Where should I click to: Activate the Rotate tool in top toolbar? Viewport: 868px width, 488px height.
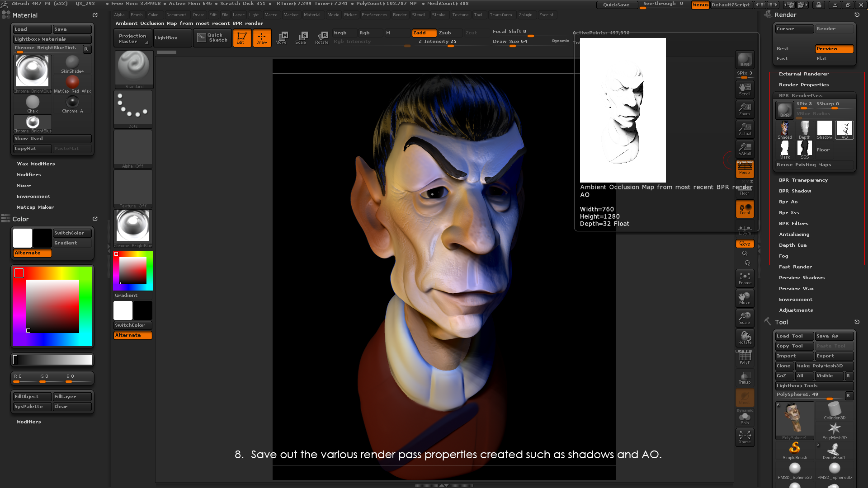point(322,38)
